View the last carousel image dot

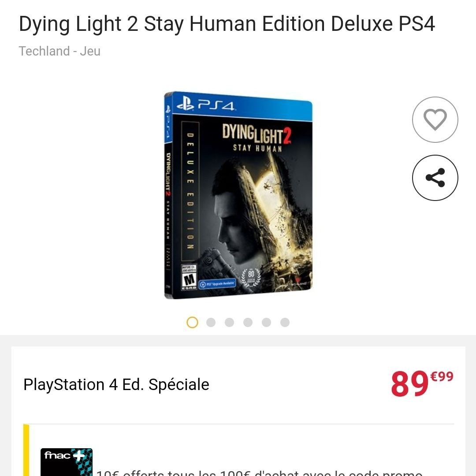tap(285, 322)
